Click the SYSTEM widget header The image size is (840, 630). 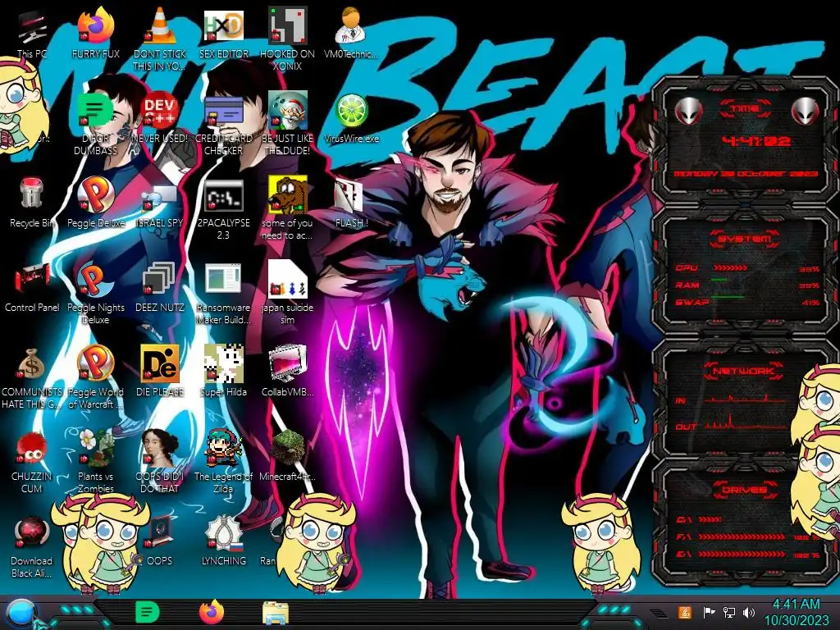[745, 239]
